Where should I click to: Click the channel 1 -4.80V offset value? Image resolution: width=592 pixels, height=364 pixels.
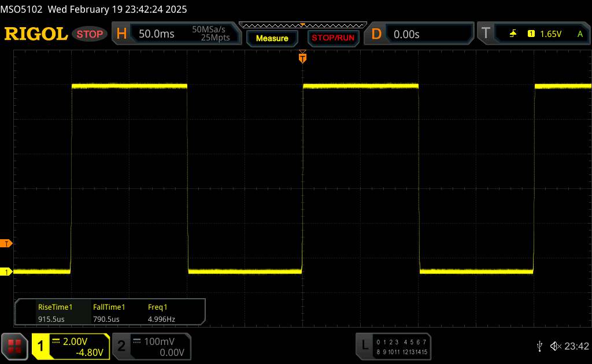click(90, 352)
